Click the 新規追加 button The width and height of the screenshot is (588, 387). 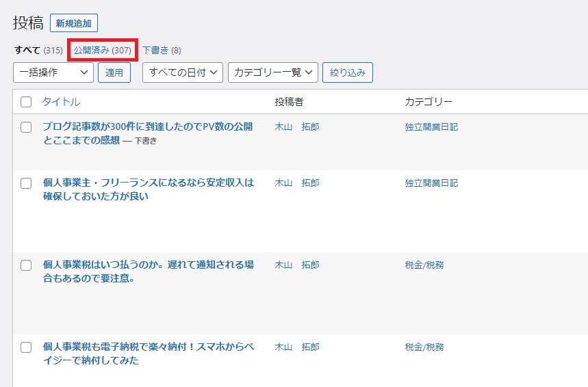pos(74,23)
